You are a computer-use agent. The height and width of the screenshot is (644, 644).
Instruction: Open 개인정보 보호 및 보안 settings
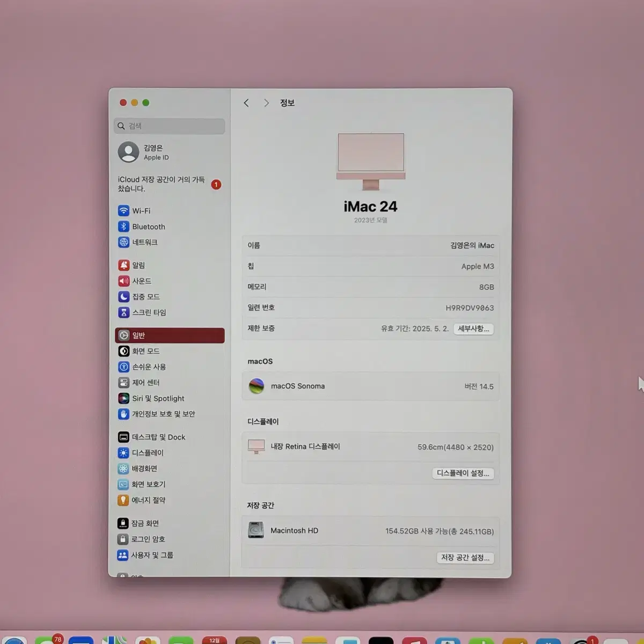tap(170, 414)
